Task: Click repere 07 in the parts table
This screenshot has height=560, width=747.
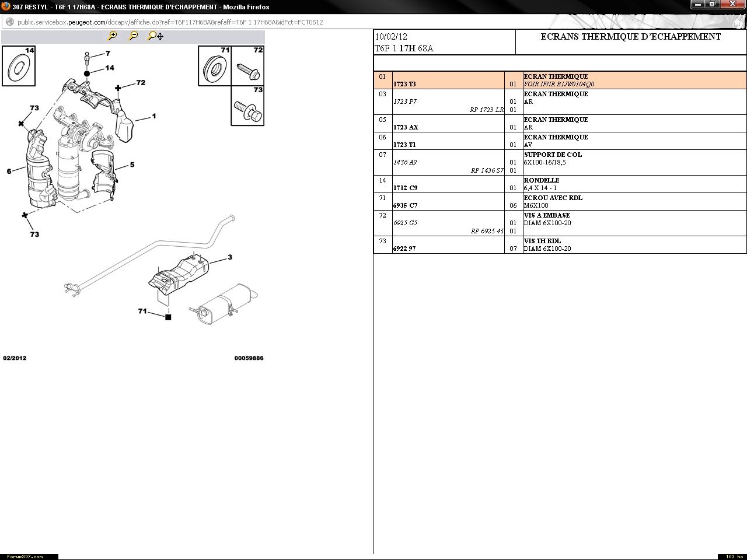Action: click(x=382, y=155)
